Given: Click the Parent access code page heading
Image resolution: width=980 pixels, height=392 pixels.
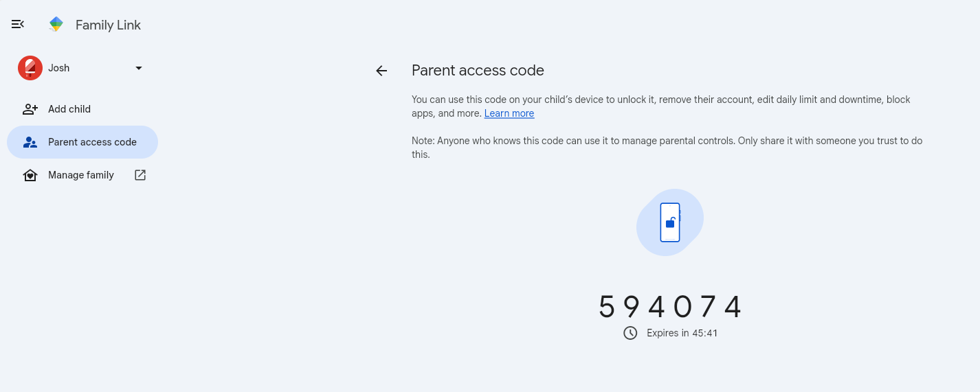Looking at the screenshot, I should [478, 70].
